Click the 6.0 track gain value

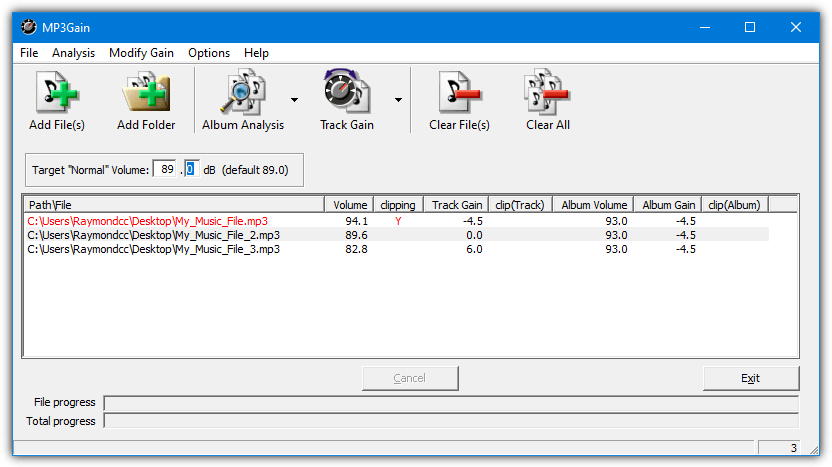click(474, 249)
